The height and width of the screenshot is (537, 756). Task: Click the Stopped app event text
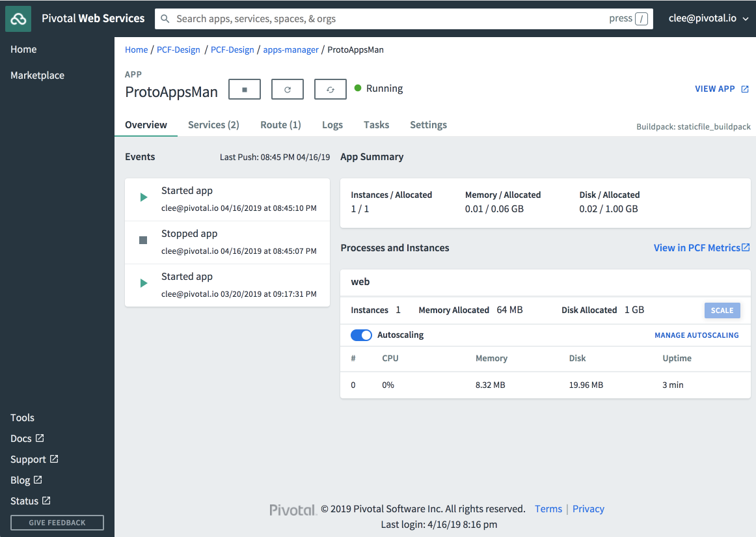[189, 234]
